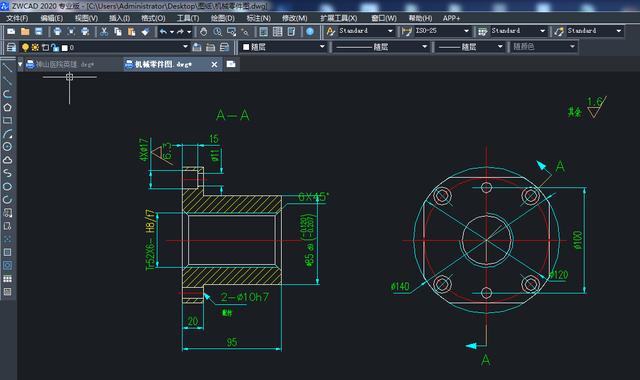This screenshot has width=640, height=380.
Task: Open the 扩展工具(X) menu
Action: point(338,18)
